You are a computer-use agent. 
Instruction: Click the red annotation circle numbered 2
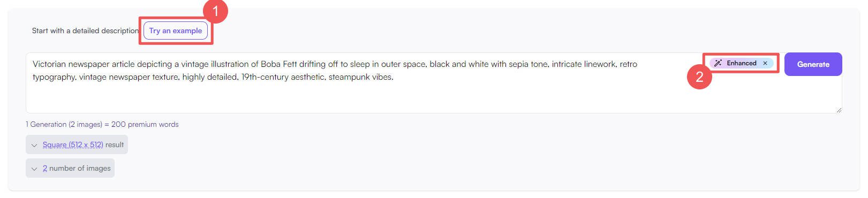699,77
